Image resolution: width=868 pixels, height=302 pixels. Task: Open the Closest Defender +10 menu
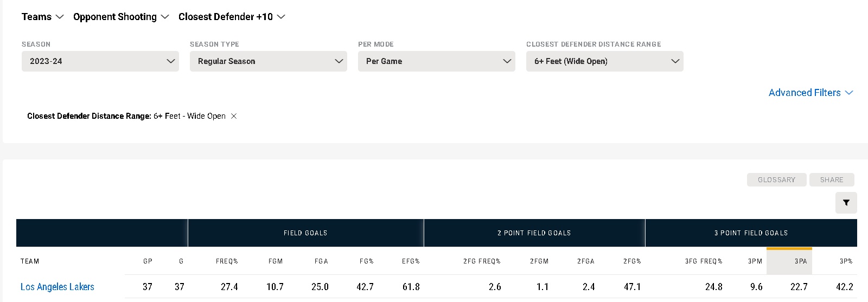click(x=232, y=17)
